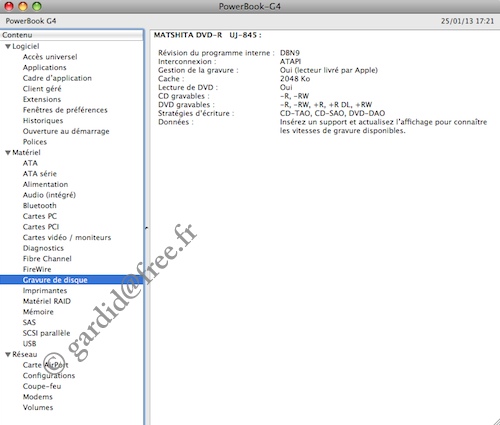Select the Cartes PCI entry

41,227
